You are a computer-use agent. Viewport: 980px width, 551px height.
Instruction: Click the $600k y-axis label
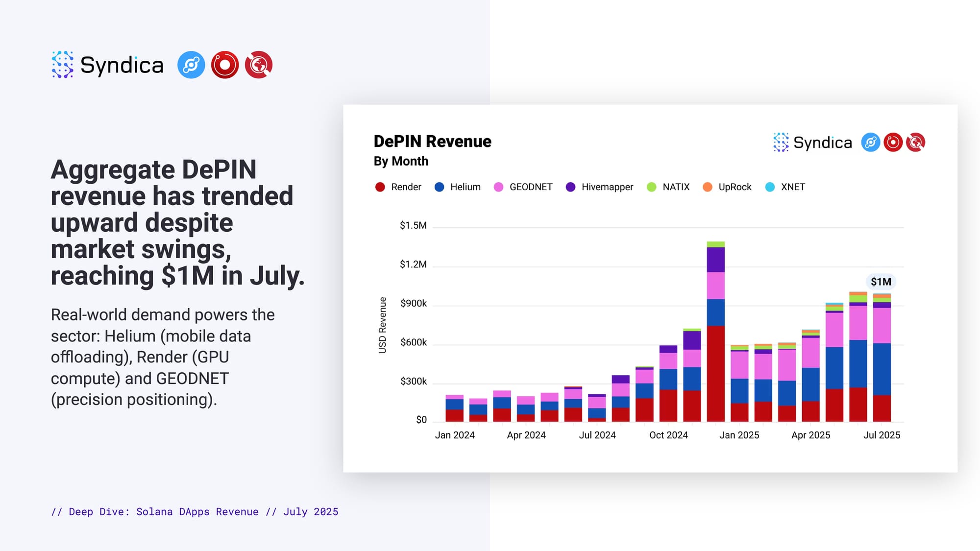pyautogui.click(x=414, y=342)
